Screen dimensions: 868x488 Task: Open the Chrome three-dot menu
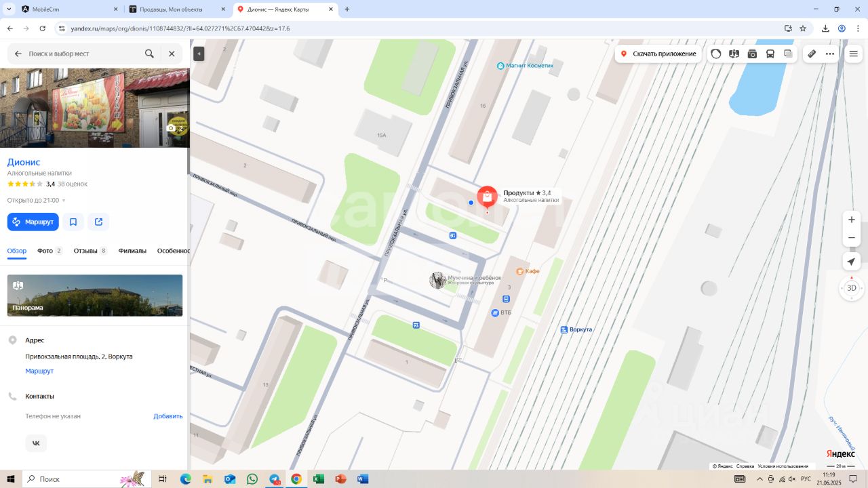857,28
